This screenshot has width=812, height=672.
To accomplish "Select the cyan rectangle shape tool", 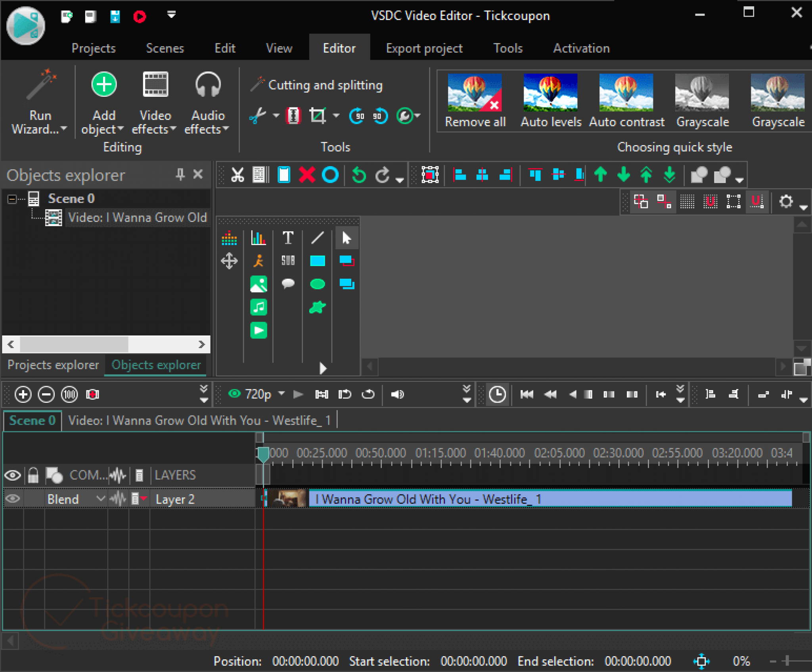I will [x=317, y=261].
